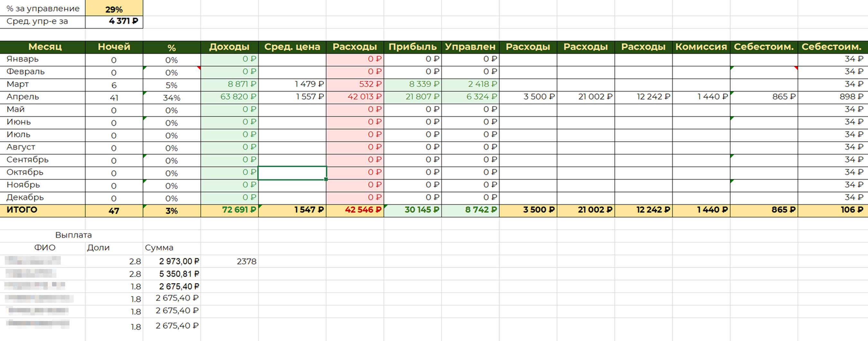Click the 'Месяц' column header
This screenshot has height=341, width=868.
click(x=42, y=47)
